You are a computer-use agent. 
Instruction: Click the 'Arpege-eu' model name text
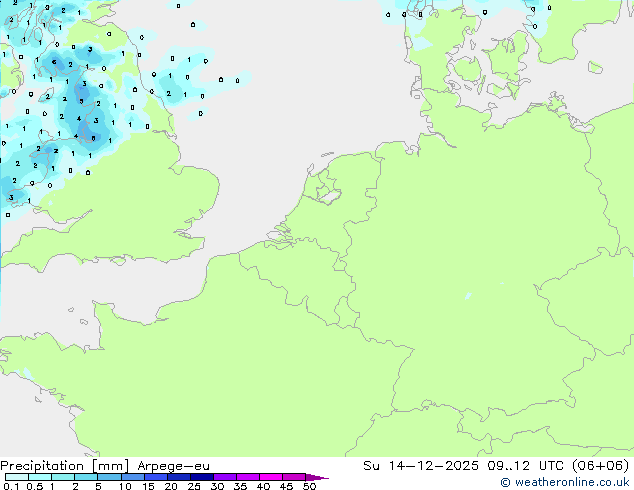173,466
